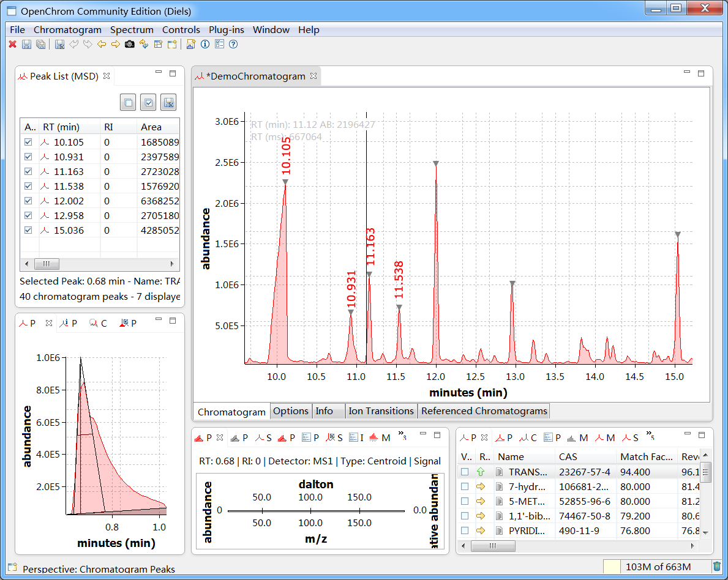Click the deselect-all button in Peak List

[x=128, y=103]
